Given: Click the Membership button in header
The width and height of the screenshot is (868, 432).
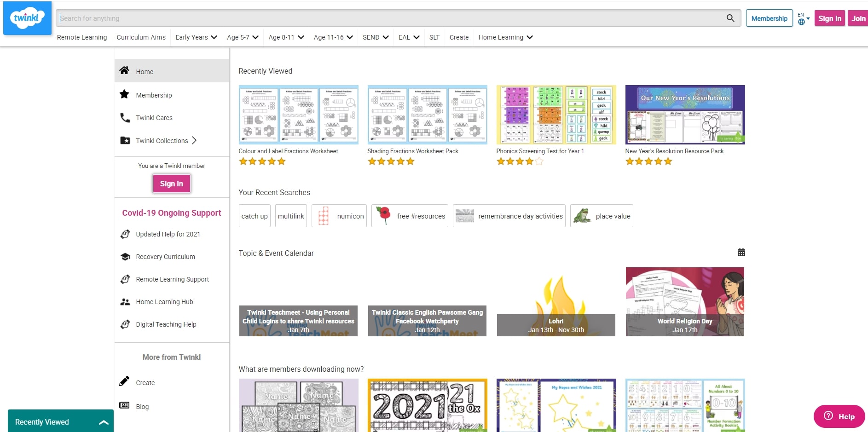Looking at the screenshot, I should coord(769,18).
